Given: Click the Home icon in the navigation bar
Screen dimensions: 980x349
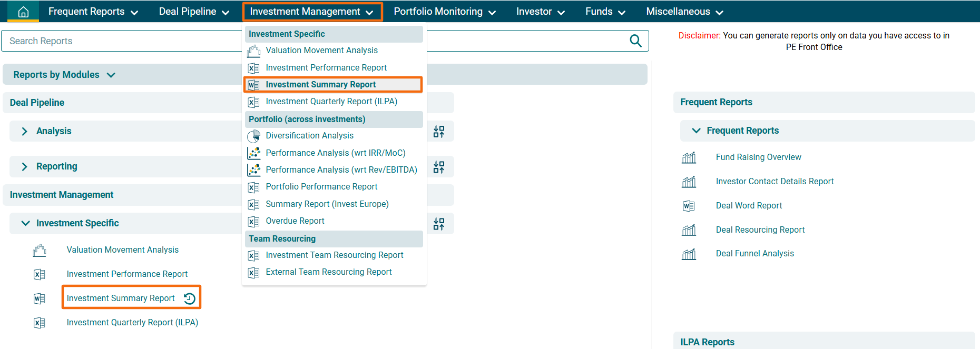Looking at the screenshot, I should 23,12.
